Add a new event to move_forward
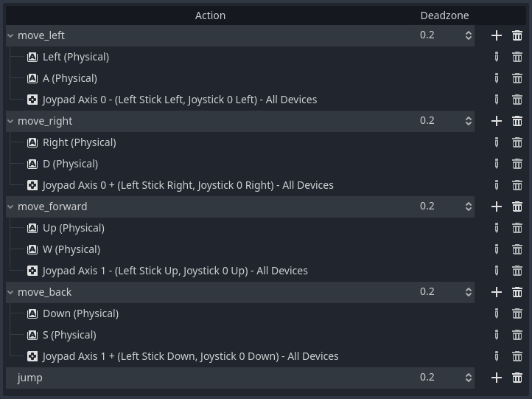Image resolution: width=532 pixels, height=399 pixels. click(497, 207)
